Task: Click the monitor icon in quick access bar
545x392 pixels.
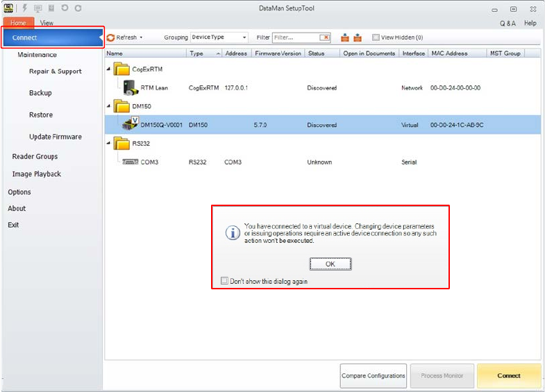Action: coord(38,8)
